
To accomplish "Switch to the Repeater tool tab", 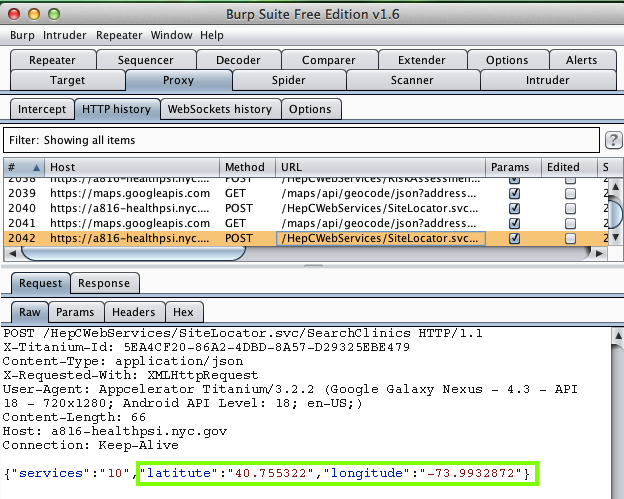I will coord(53,60).
